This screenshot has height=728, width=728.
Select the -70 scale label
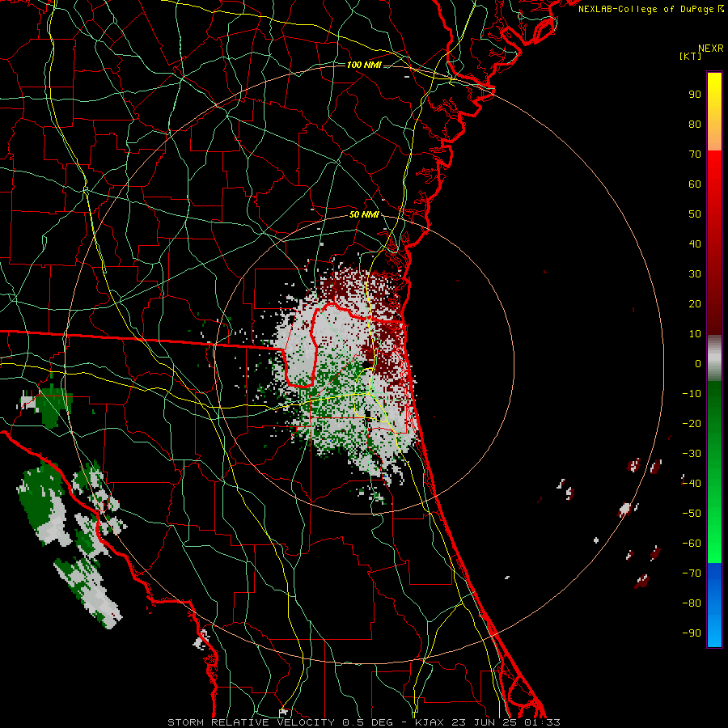tap(692, 574)
